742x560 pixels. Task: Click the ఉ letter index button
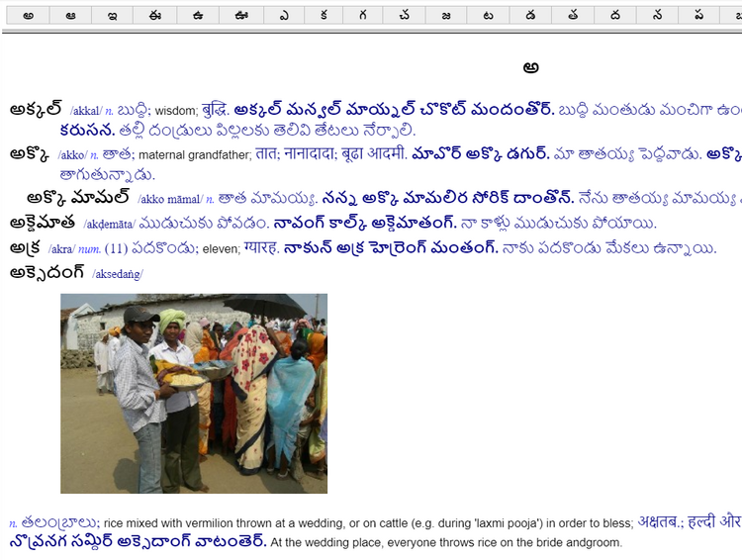(198, 15)
